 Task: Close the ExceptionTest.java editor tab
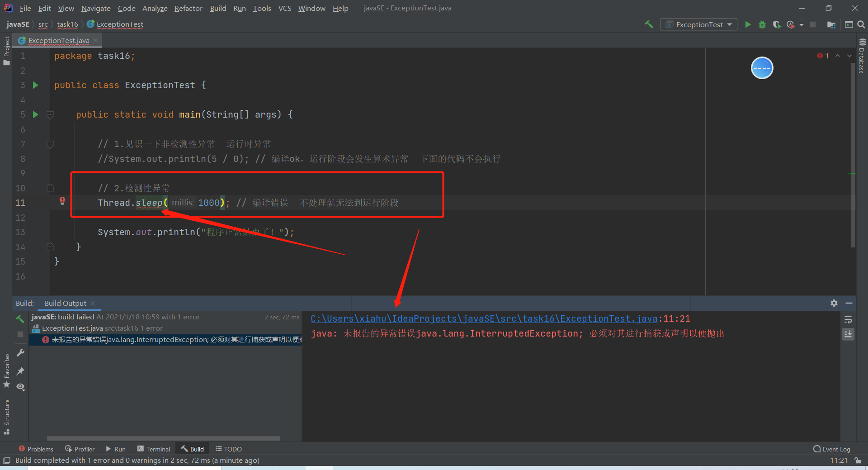95,41
